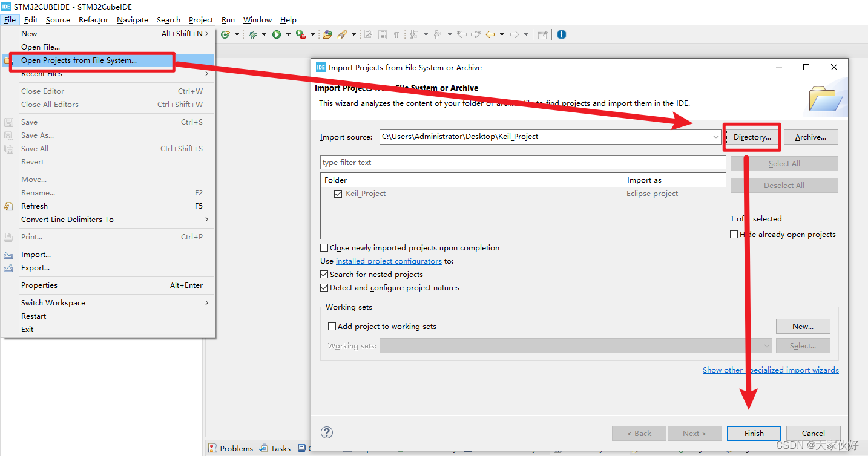Image resolution: width=868 pixels, height=456 pixels.
Task: Toggle Search for nested projects checkbox
Action: 324,274
